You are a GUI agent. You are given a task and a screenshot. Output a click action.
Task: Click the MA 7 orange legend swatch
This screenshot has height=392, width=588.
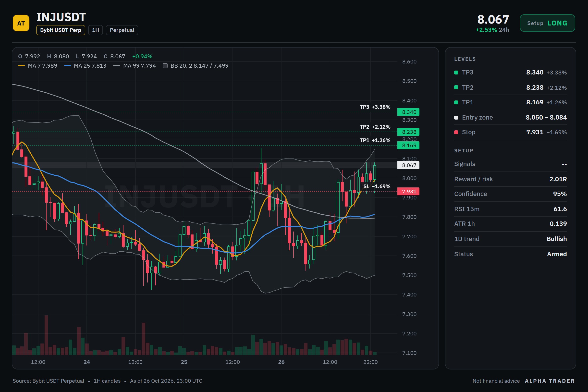coord(22,66)
